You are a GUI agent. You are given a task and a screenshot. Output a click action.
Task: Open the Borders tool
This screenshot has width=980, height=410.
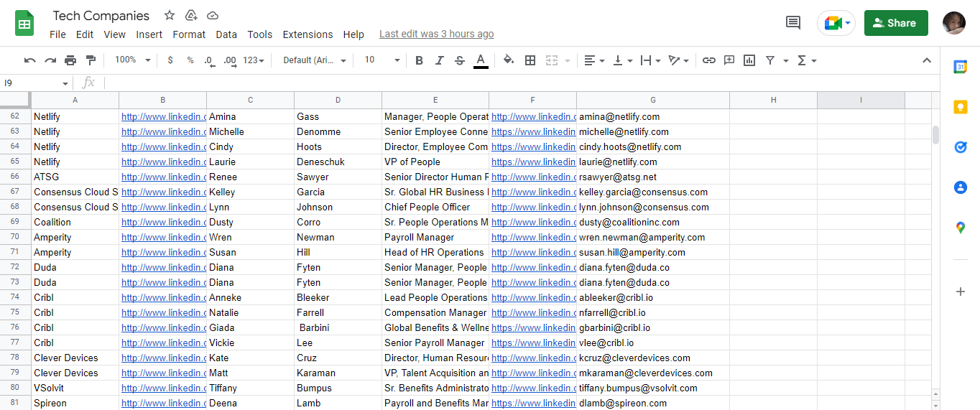point(530,60)
